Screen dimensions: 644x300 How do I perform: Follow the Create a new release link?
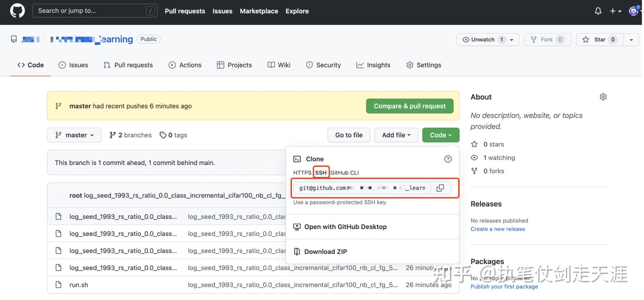click(497, 229)
